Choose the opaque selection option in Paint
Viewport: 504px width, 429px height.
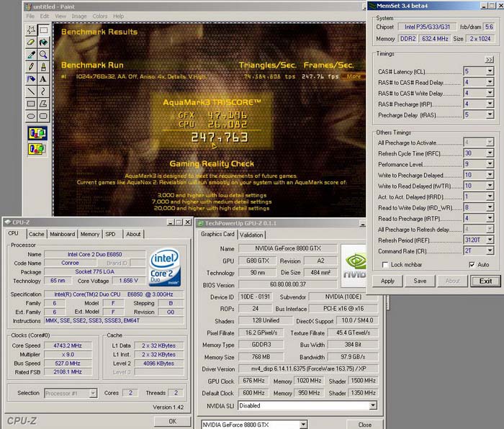(x=37, y=133)
